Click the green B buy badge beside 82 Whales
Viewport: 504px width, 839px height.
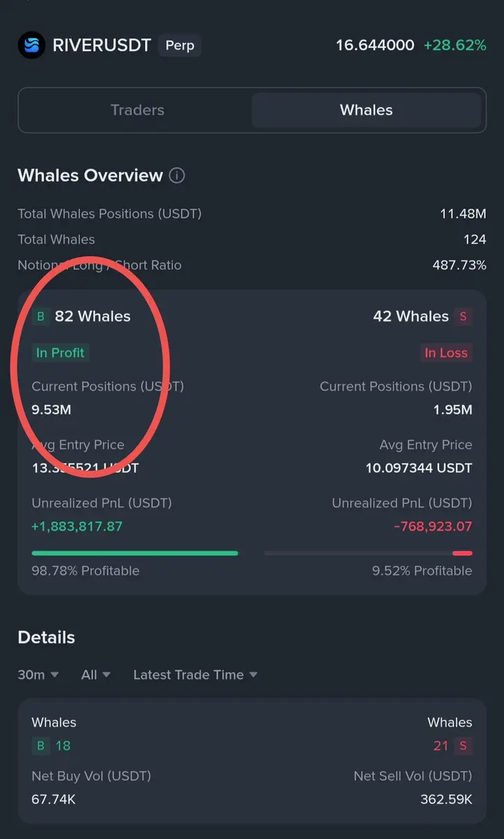click(41, 317)
